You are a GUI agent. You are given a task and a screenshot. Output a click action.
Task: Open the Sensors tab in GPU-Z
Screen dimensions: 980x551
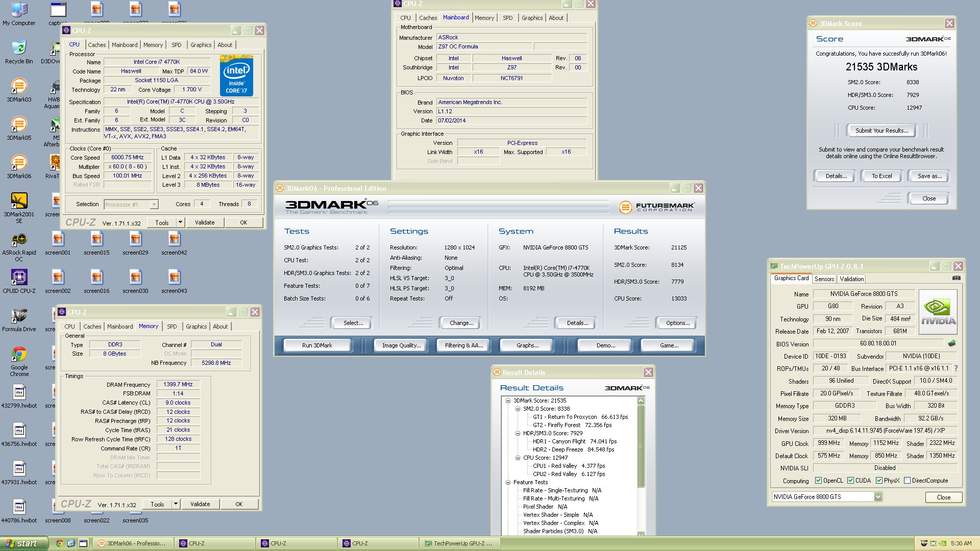pyautogui.click(x=824, y=279)
